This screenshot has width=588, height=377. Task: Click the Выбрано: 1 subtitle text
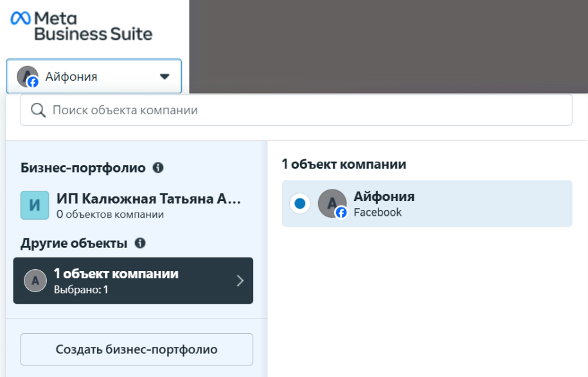point(81,290)
